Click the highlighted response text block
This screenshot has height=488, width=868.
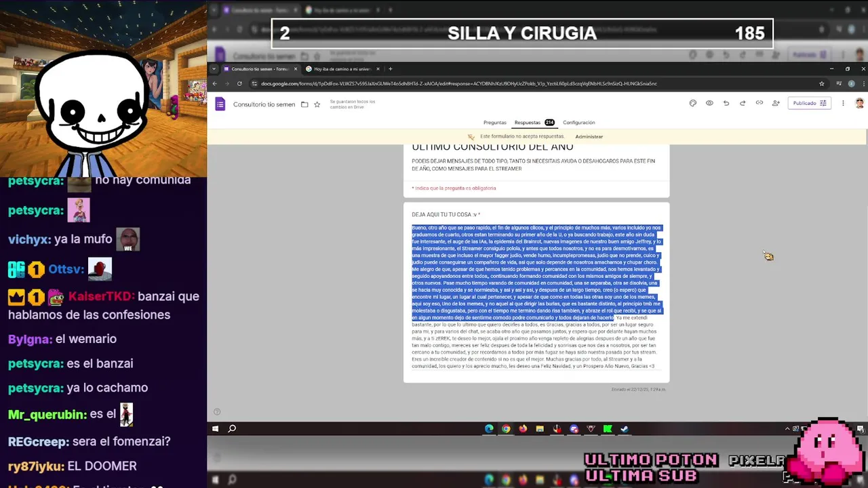pyautogui.click(x=536, y=272)
